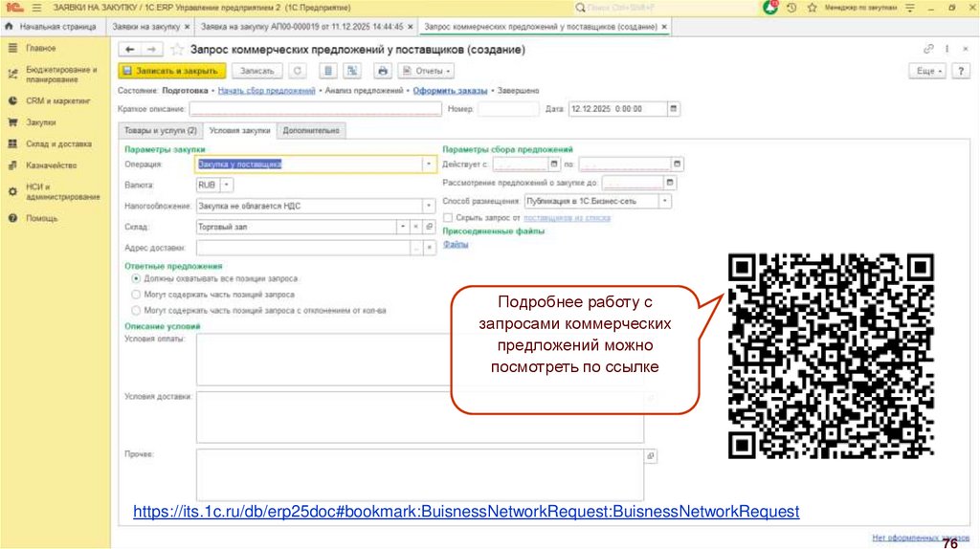Image resolution: width=980 pixels, height=549 pixels.
Task: Click the Закупки cart icon in the sidebar
Action: click(x=12, y=122)
